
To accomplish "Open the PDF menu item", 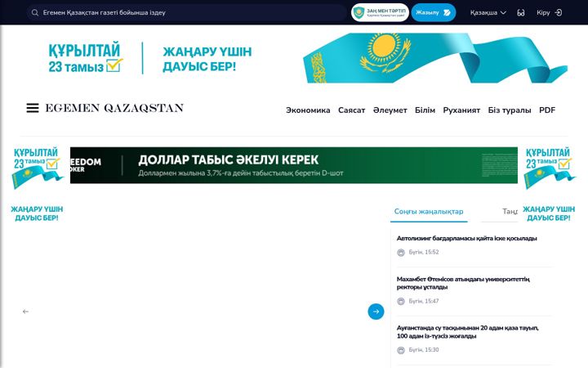I will pyautogui.click(x=547, y=110).
